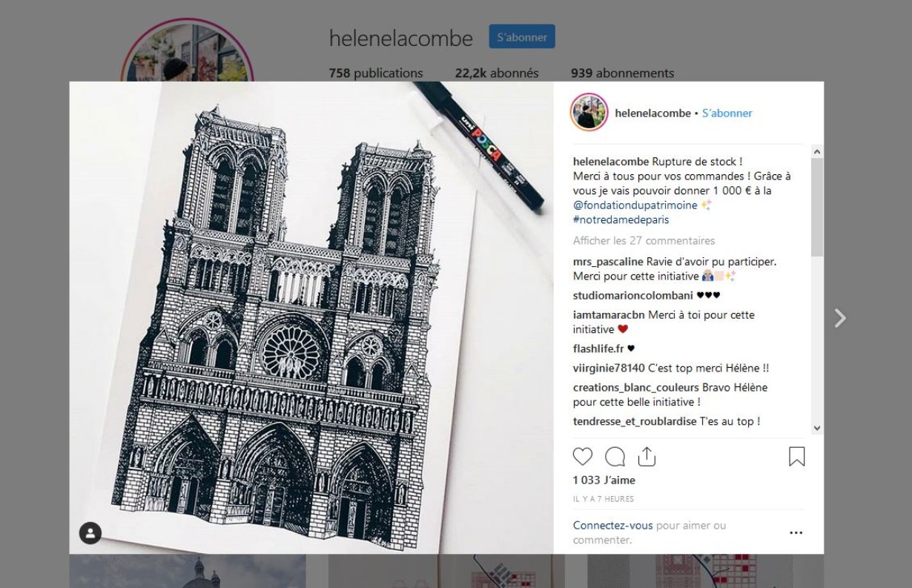Show all comments via Afficher les 27 commentaires

pyautogui.click(x=644, y=241)
